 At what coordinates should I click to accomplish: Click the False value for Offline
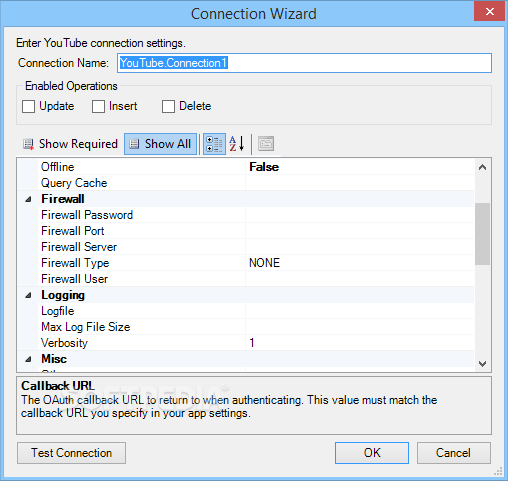click(264, 167)
